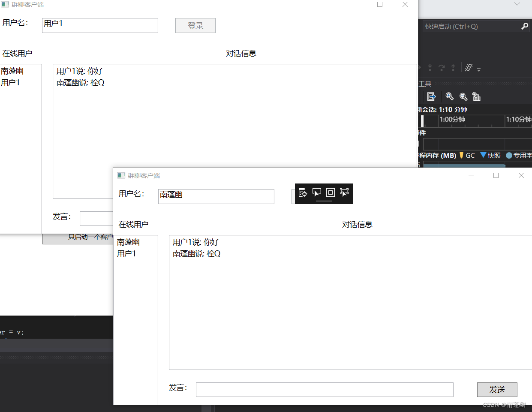Click the white timeline position handle
Screen dimensions: 532x412
[422, 121]
